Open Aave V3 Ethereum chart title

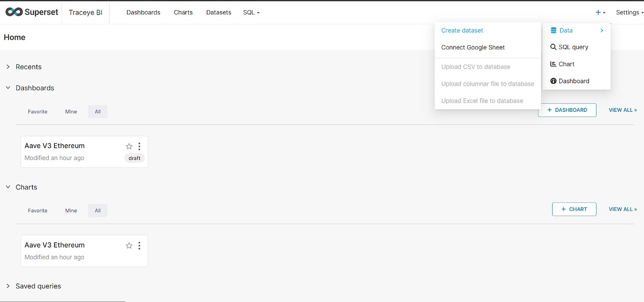tap(54, 245)
